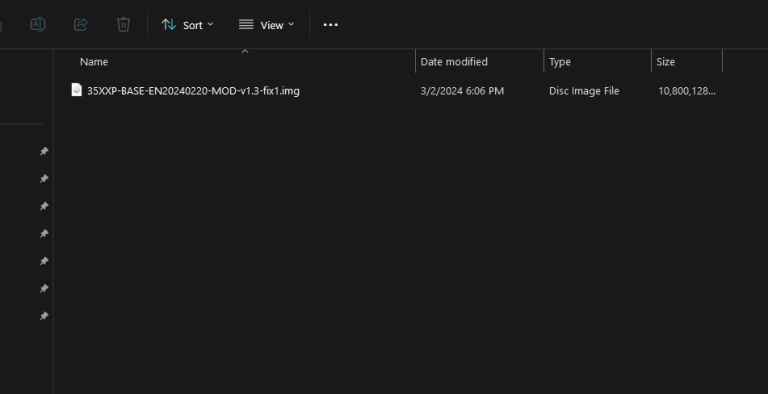Image resolution: width=768 pixels, height=394 pixels.
Task: Sort by Date modified column header
Action: [x=454, y=62]
